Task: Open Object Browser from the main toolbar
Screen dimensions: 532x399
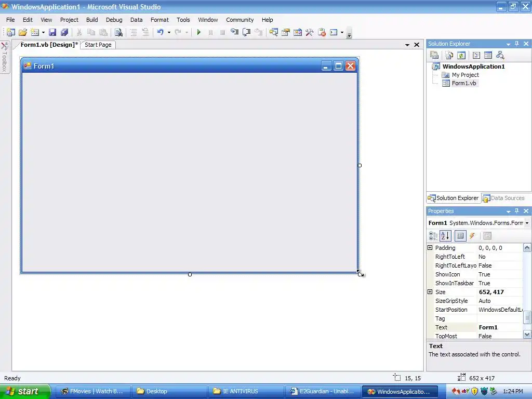Action: (298, 32)
